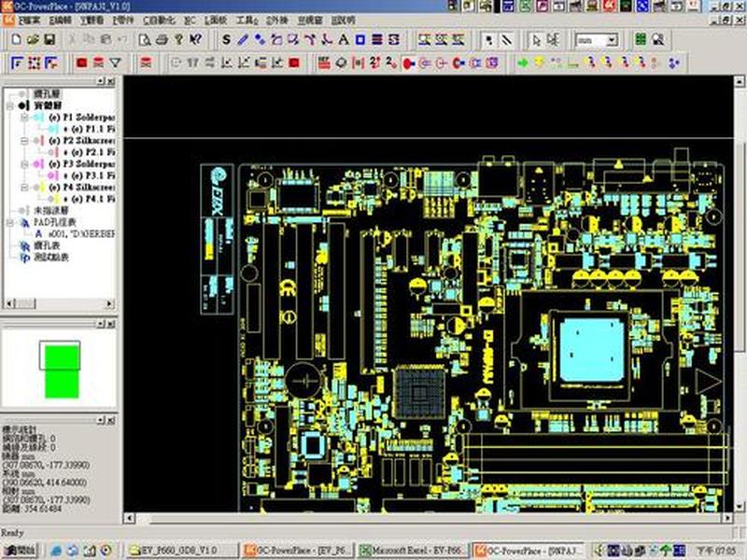Image resolution: width=747 pixels, height=560 pixels.
Task: Create a new file with the blank page icon
Action: 16,39
